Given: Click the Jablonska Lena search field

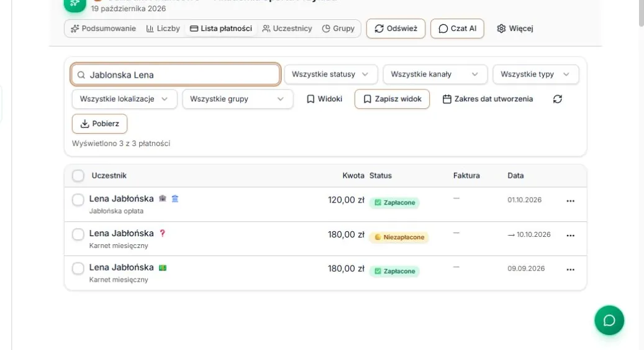Looking at the screenshot, I should coord(176,75).
